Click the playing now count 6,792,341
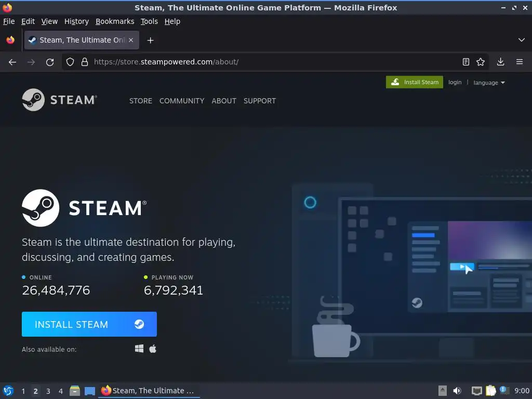 click(x=174, y=290)
